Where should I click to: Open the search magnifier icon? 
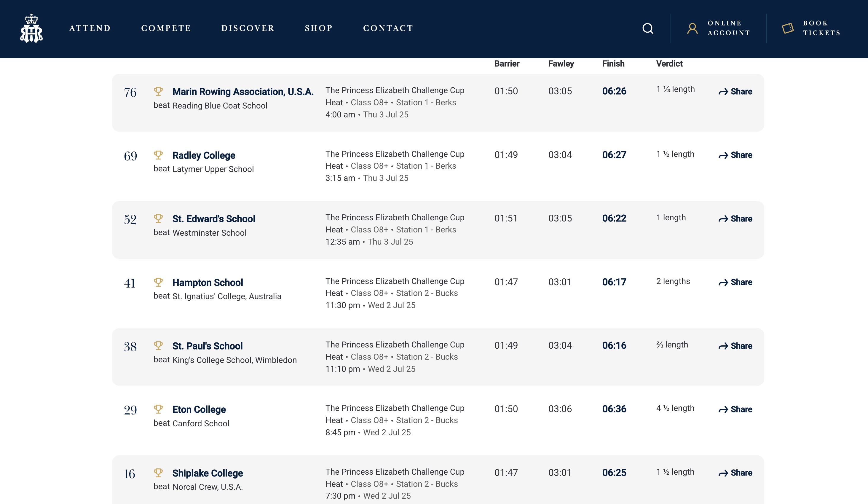(x=647, y=28)
